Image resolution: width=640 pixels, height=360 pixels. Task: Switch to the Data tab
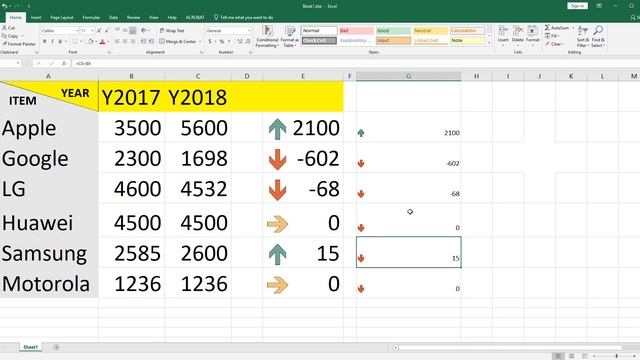click(x=113, y=18)
